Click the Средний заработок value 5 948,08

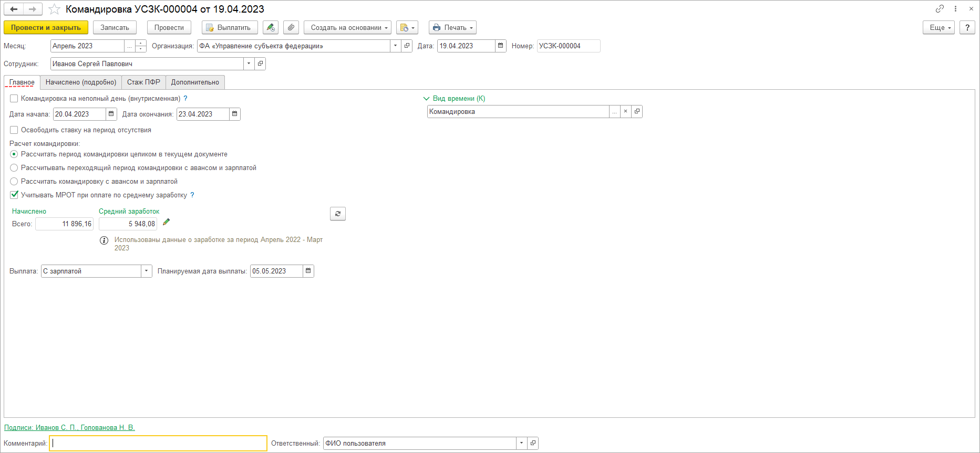tap(128, 224)
